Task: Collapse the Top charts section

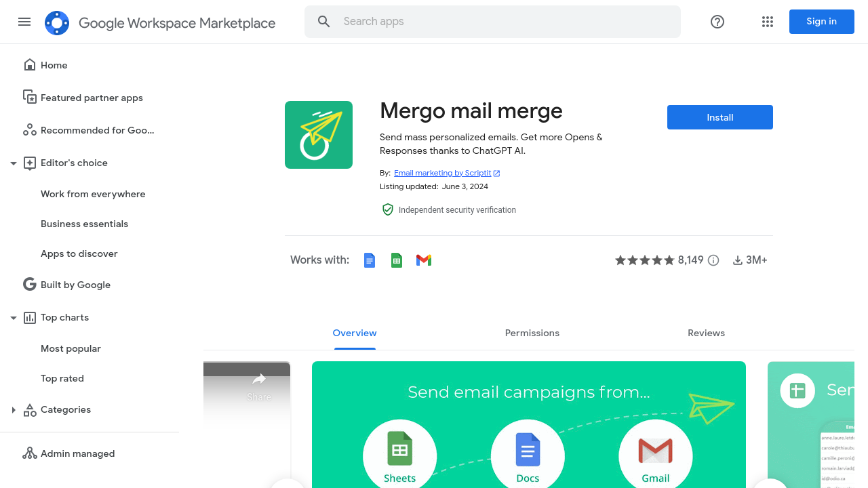Action: pyautogui.click(x=13, y=318)
